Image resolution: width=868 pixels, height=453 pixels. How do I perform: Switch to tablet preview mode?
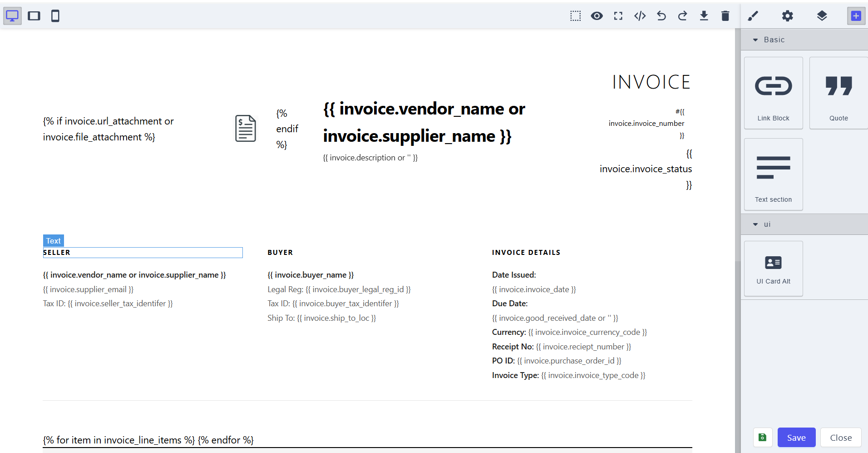[x=34, y=15]
